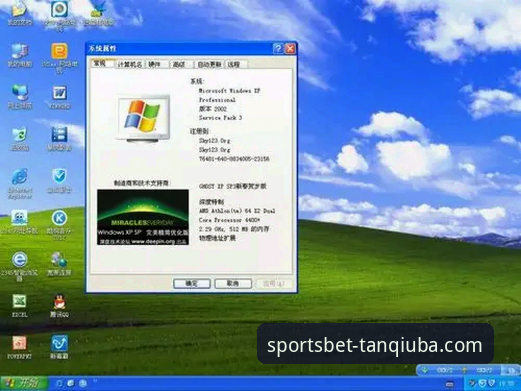Click the keyboard language bar icon on taskbar
This screenshot has width=521, height=391.
click(x=450, y=385)
